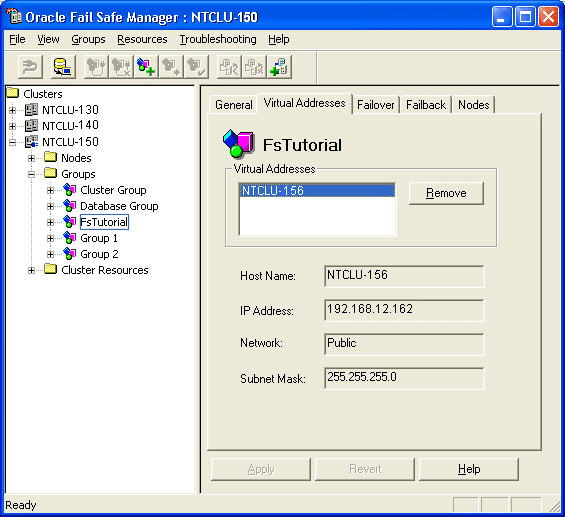Collapse the NTCLU-150 cluster node
The width and height of the screenshot is (565, 517).
(12, 142)
